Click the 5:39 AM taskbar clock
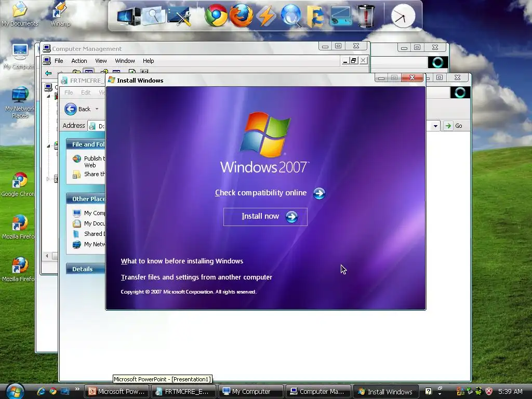Image resolution: width=532 pixels, height=399 pixels. point(510,391)
